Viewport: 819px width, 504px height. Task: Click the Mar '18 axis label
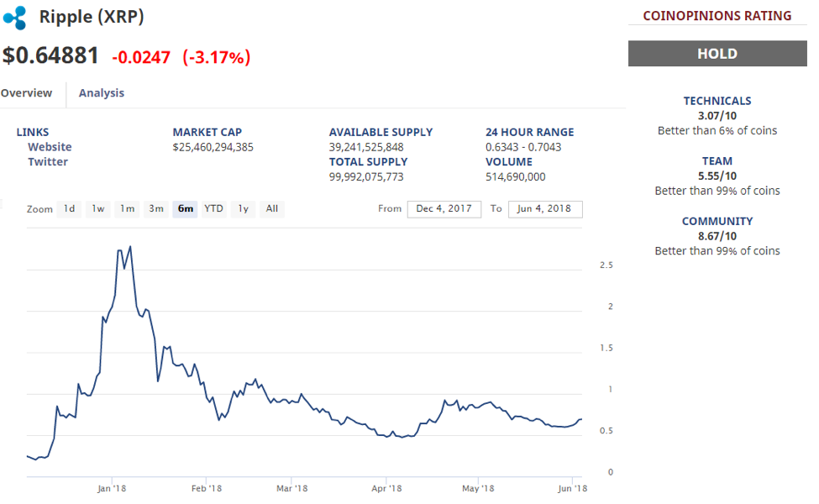point(292,488)
